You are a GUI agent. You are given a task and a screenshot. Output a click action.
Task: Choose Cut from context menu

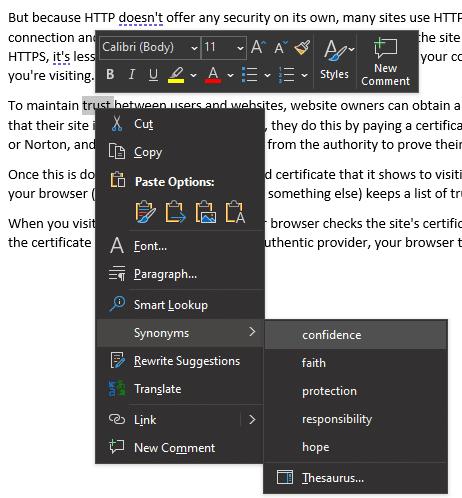pyautogui.click(x=180, y=124)
